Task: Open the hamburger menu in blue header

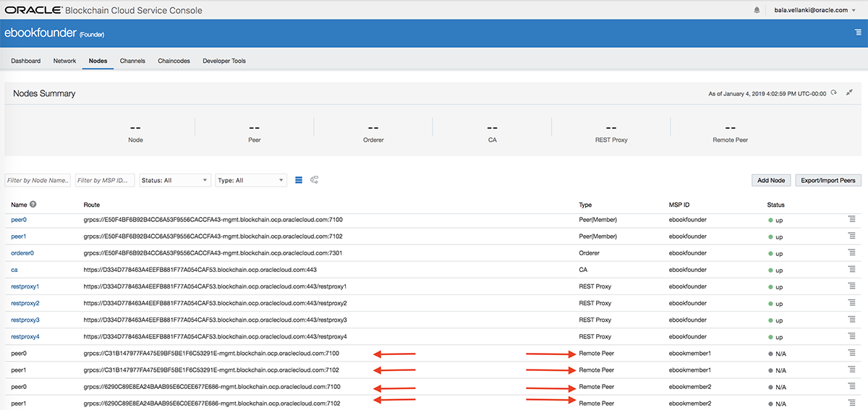Action: [858, 33]
